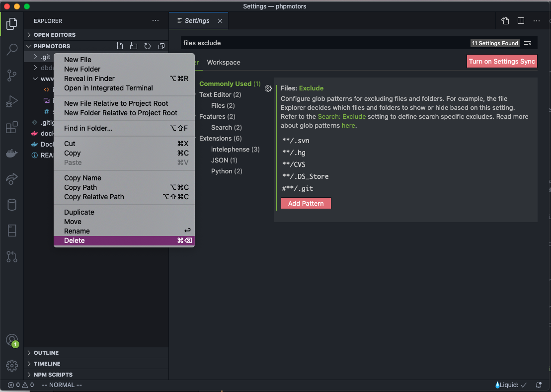Open Settings JSON from editor title bar

click(x=505, y=21)
